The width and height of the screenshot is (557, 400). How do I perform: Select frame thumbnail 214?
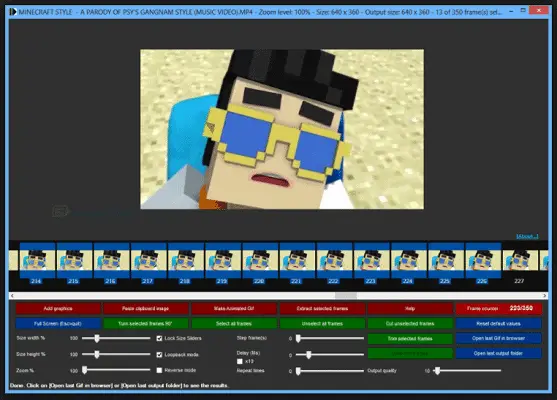click(x=37, y=264)
